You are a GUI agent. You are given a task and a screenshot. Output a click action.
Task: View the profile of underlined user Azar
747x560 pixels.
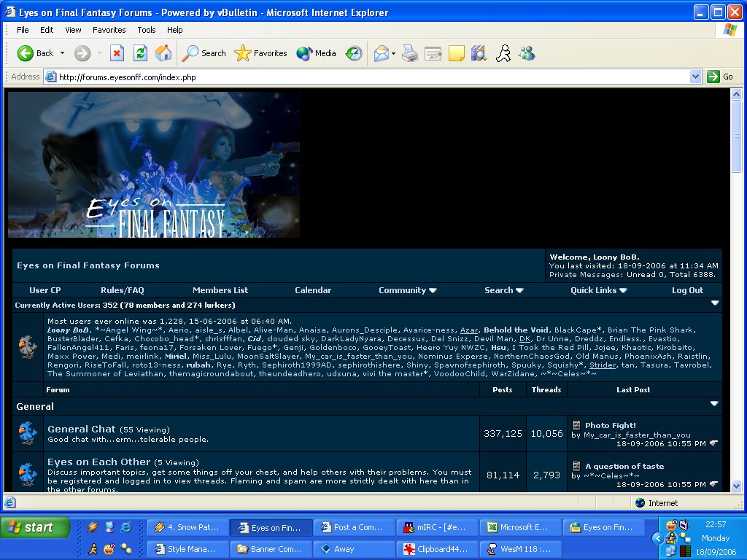[469, 330]
